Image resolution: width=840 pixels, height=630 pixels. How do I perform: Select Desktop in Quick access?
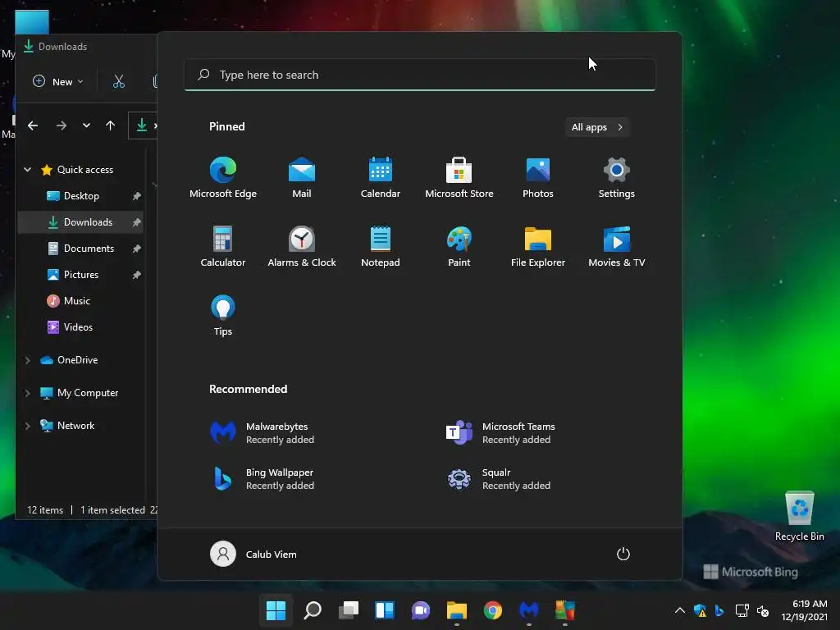pyautogui.click(x=81, y=195)
